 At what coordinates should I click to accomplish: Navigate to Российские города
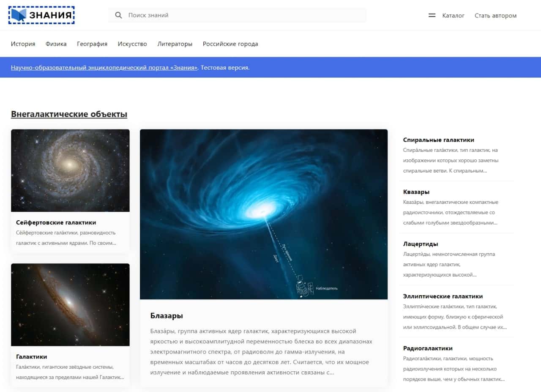point(230,44)
